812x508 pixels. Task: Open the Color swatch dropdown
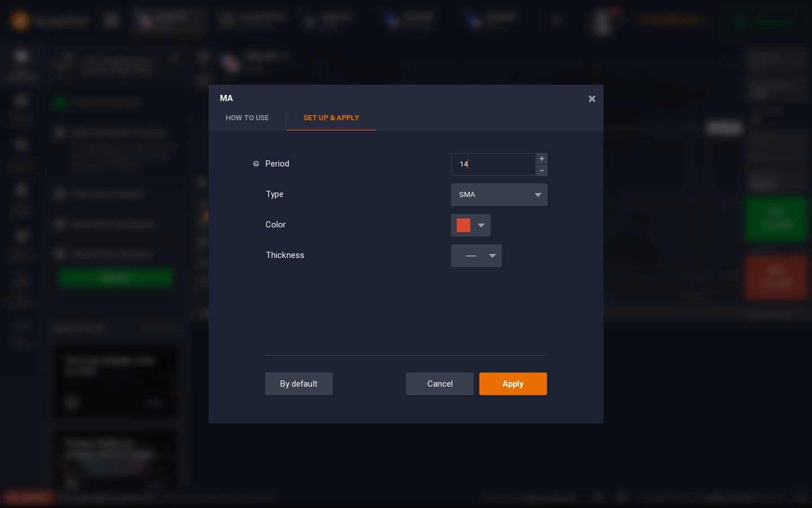coord(471,225)
